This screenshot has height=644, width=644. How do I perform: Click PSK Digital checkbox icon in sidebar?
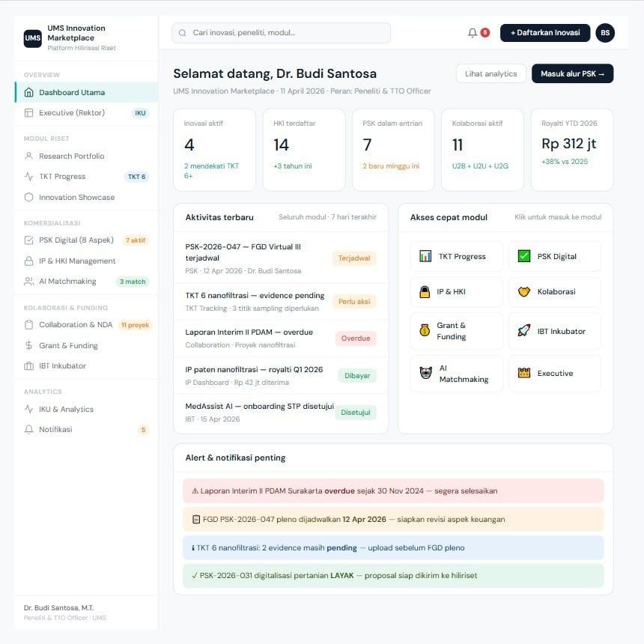pyautogui.click(x=28, y=240)
